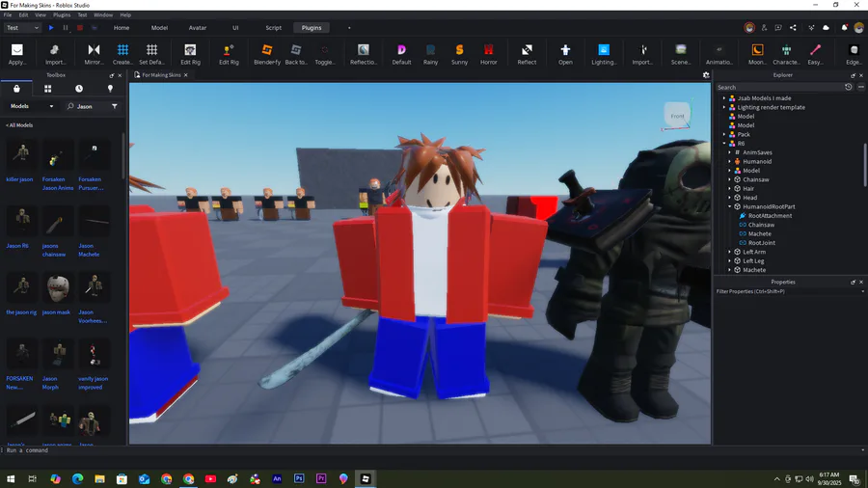Open the Toolbox filter options icon
The height and width of the screenshot is (488, 868).
(115, 106)
